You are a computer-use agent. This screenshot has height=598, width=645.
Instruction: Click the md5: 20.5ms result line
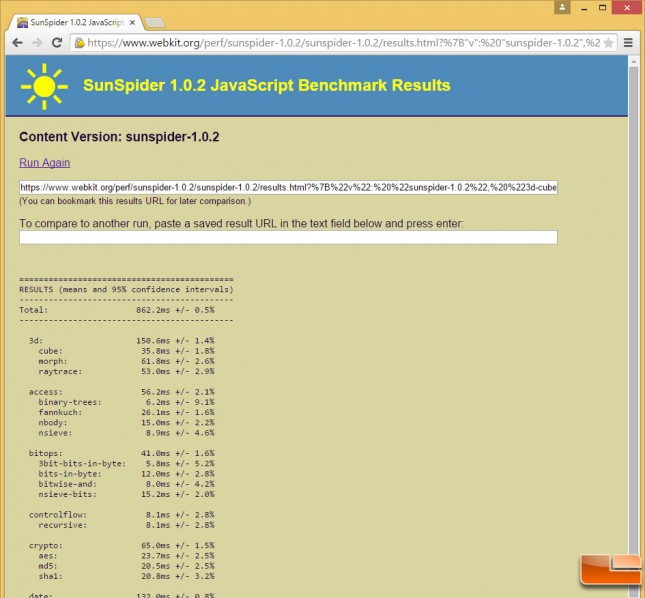(127, 566)
